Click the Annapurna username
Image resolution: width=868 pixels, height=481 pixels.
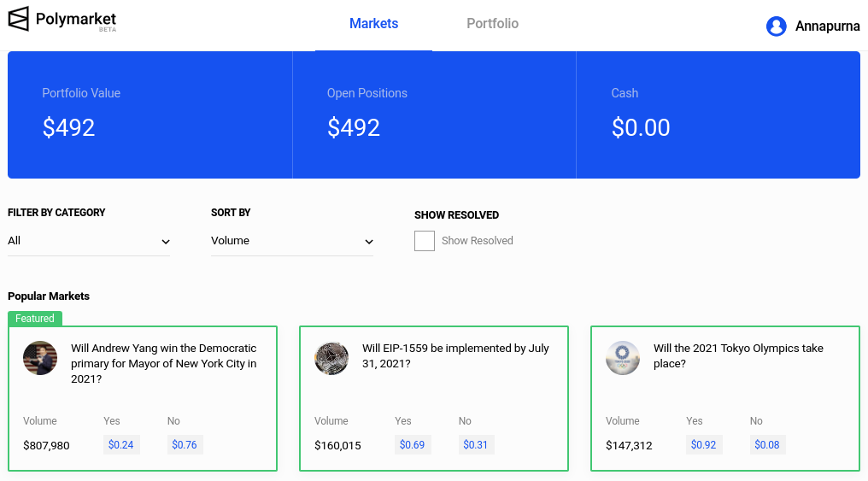[828, 26]
